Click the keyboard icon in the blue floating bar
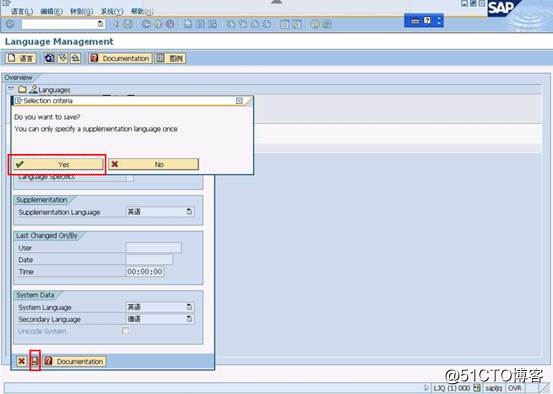 (x=415, y=21)
